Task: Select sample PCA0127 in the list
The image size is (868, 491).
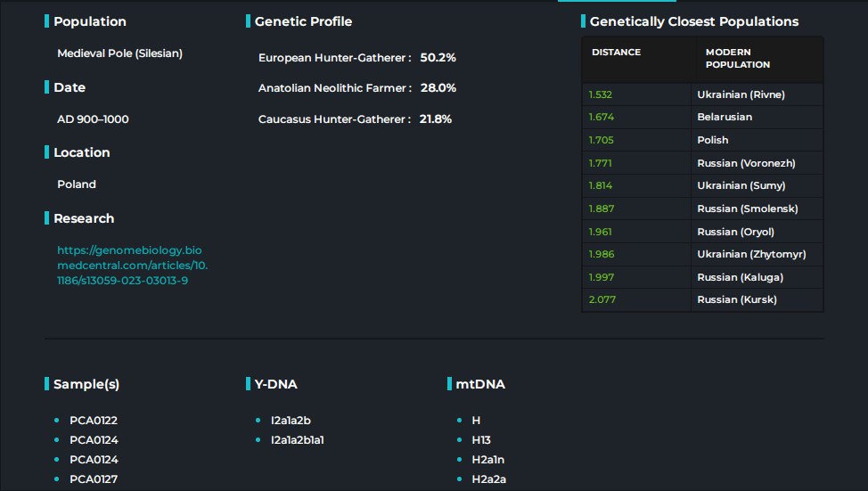Action: click(94, 479)
